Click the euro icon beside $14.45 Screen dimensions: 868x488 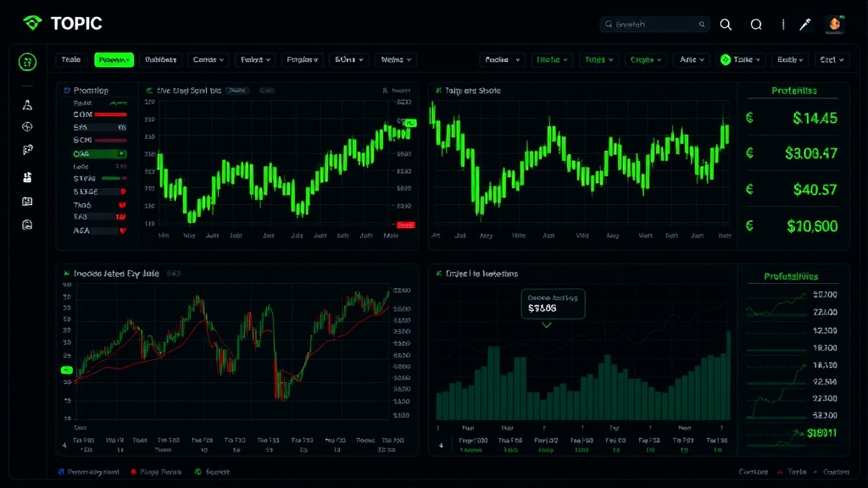point(749,117)
